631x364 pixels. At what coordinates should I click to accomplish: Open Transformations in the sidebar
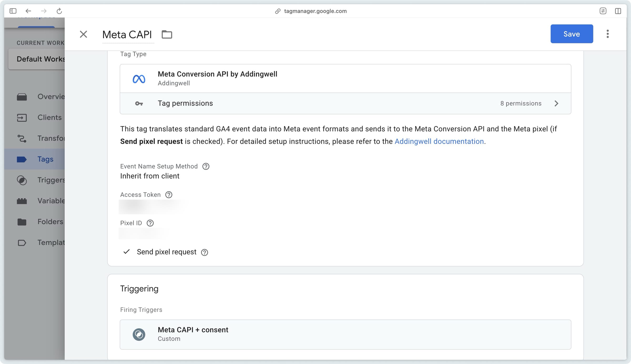point(34,138)
